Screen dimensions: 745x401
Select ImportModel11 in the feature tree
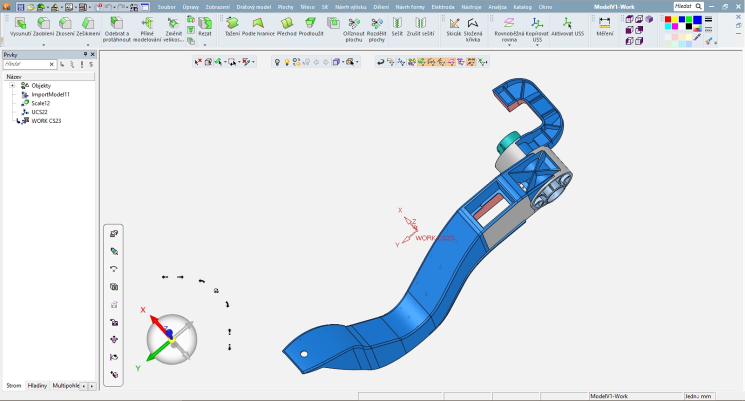(50, 94)
